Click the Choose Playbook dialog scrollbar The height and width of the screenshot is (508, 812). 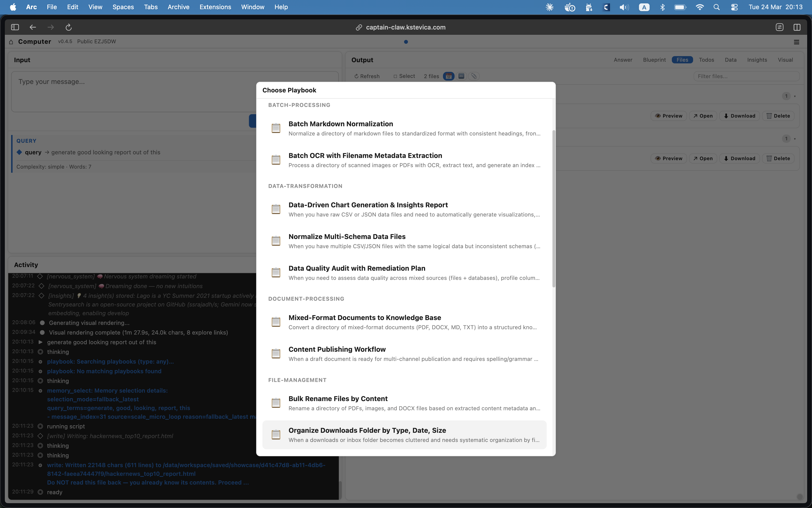click(x=554, y=209)
